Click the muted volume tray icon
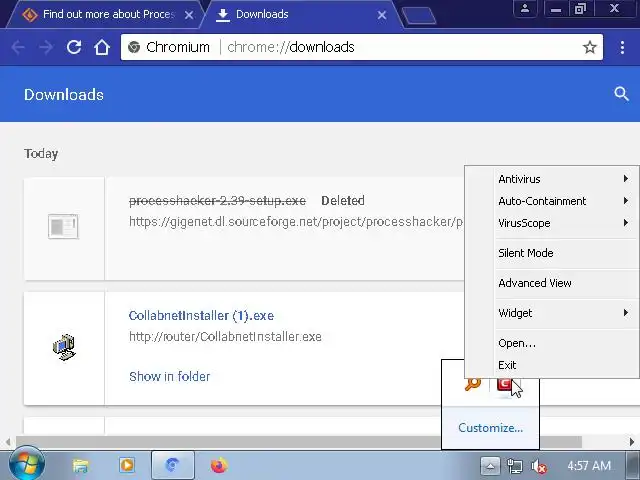The image size is (640, 480). (x=539, y=466)
